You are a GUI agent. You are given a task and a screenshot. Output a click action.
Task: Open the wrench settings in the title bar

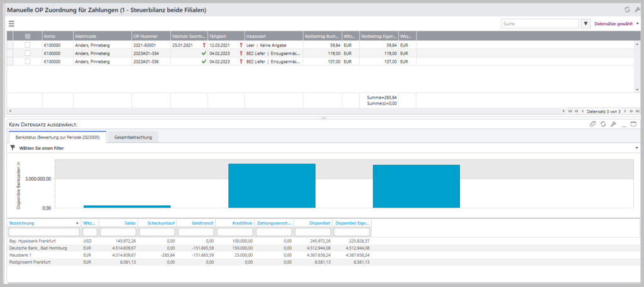pyautogui.click(x=636, y=9)
